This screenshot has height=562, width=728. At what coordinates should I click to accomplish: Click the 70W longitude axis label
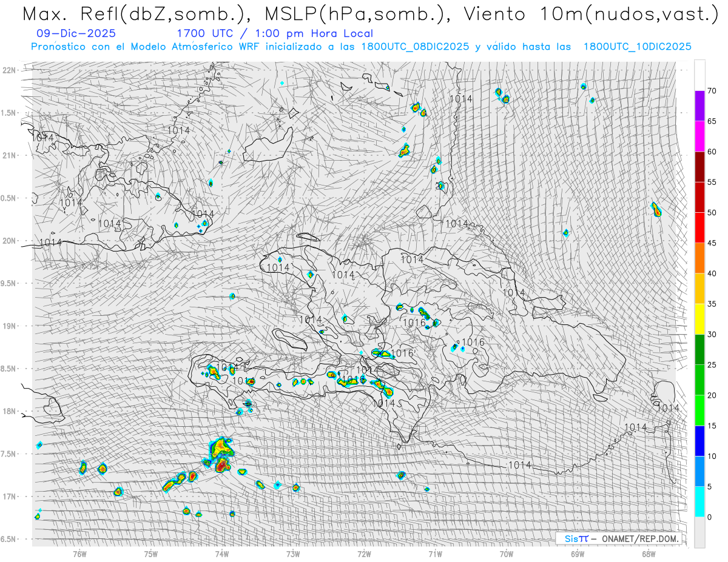[x=507, y=553]
